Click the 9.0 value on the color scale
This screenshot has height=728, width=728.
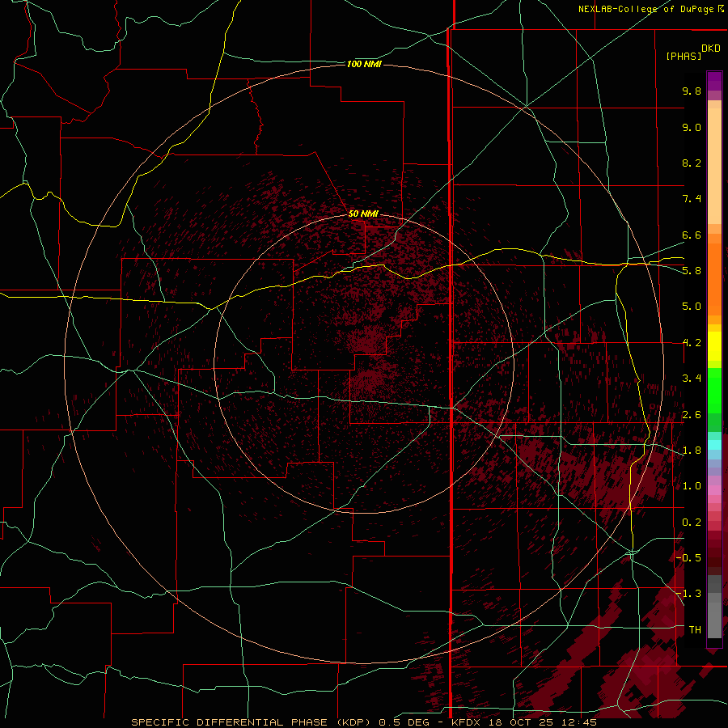coord(692,127)
